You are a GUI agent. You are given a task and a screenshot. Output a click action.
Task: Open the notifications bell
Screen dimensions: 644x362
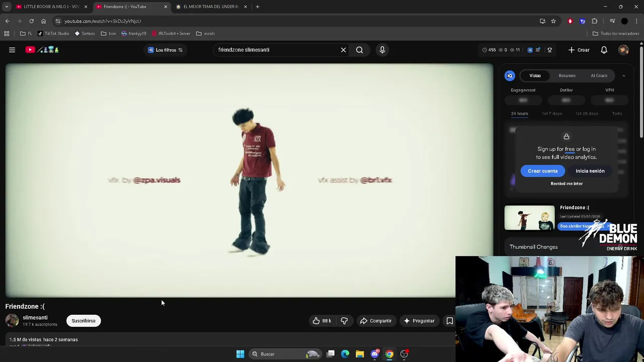click(x=604, y=50)
